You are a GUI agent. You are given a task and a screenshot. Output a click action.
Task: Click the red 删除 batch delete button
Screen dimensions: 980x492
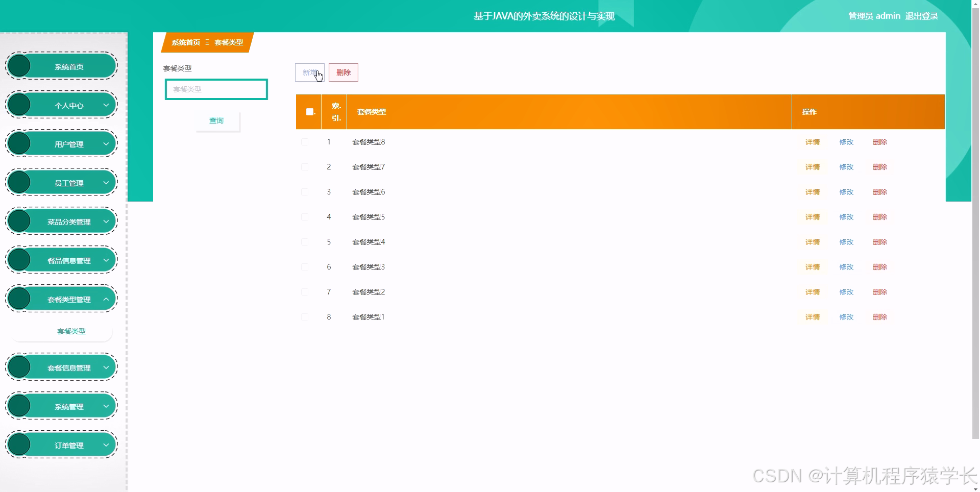[x=344, y=72]
